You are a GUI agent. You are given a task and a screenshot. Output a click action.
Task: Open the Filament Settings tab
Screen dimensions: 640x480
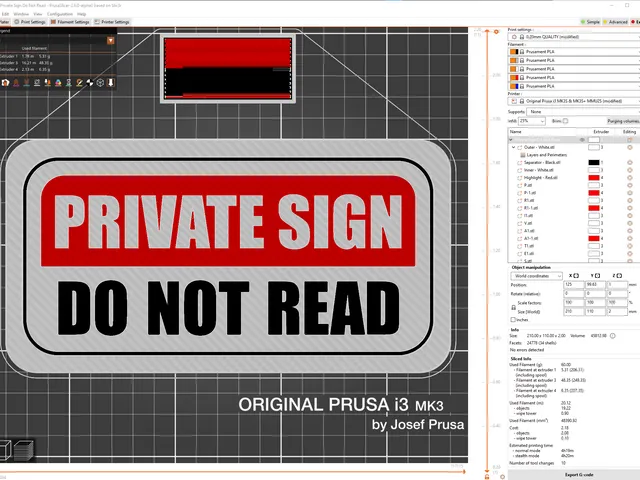70,22
